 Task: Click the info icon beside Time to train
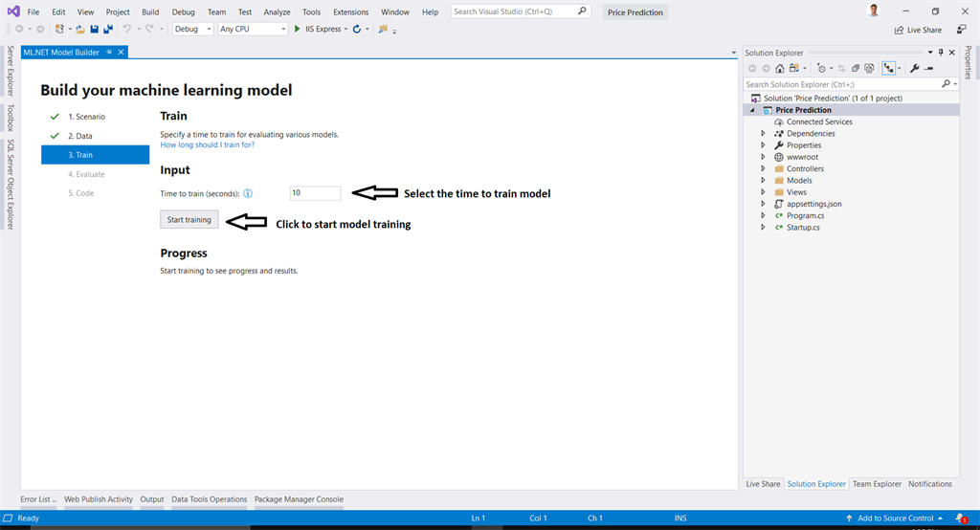(248, 193)
